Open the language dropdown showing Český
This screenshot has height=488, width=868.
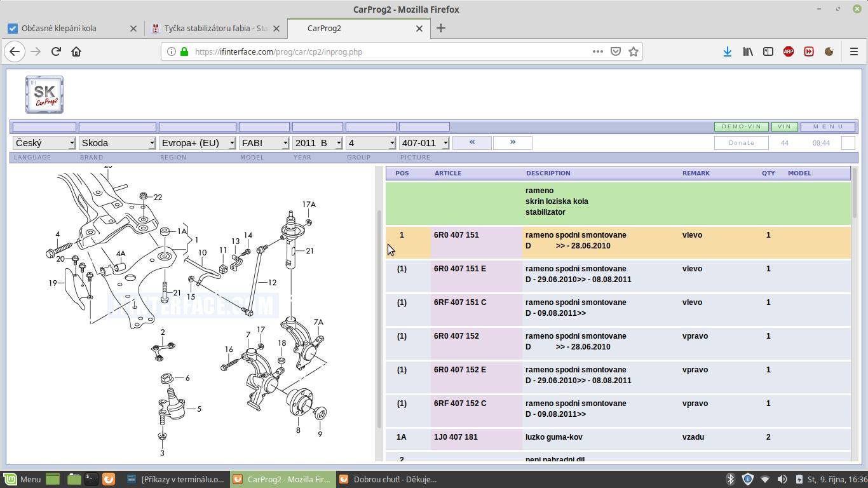44,143
